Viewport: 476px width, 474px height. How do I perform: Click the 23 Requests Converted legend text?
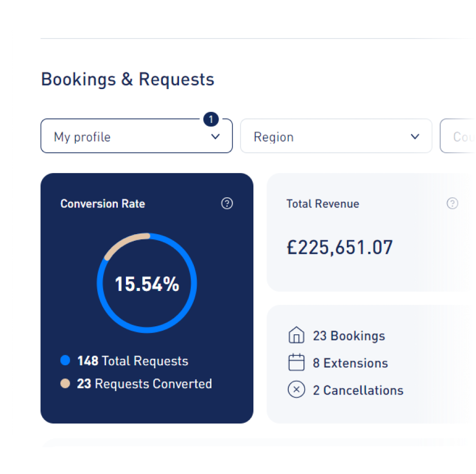pos(144,383)
